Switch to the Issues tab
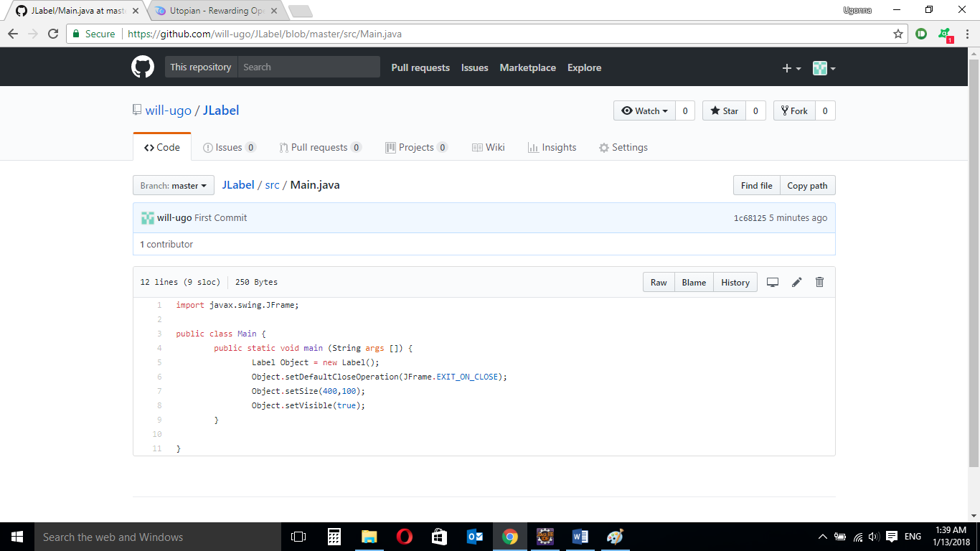 click(x=229, y=147)
